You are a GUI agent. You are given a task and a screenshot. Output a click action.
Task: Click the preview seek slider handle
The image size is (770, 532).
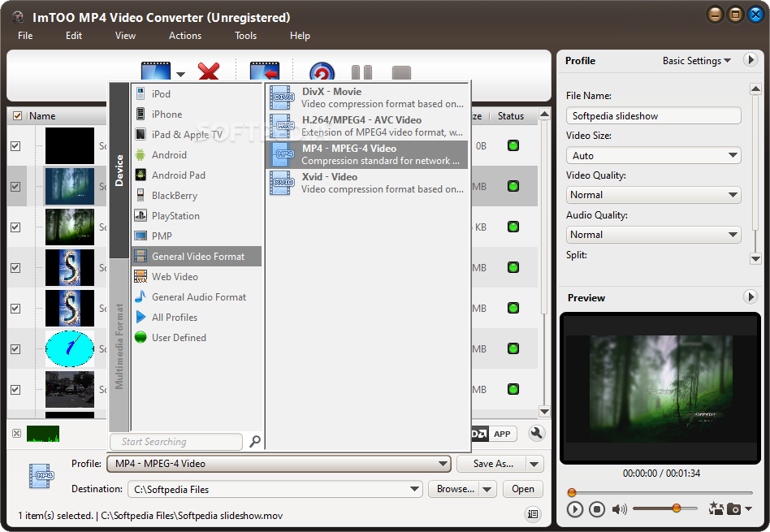click(572, 492)
